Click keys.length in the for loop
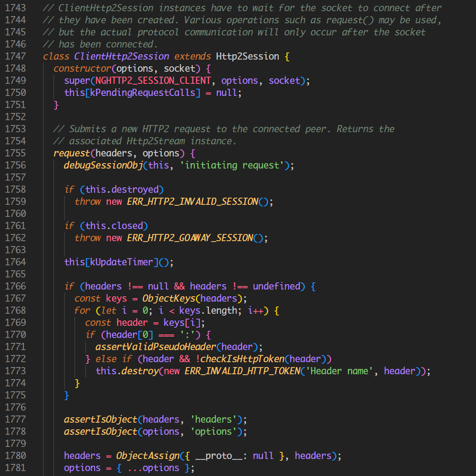 coord(208,311)
